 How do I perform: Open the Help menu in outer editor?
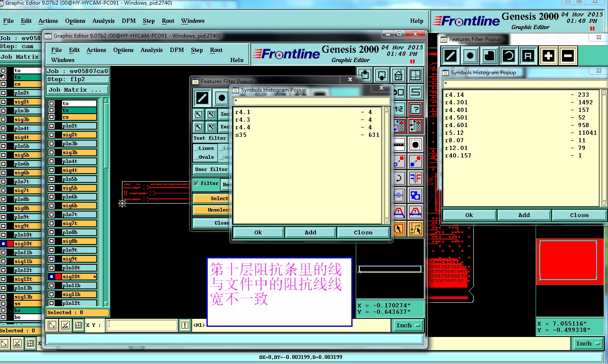pos(417,21)
